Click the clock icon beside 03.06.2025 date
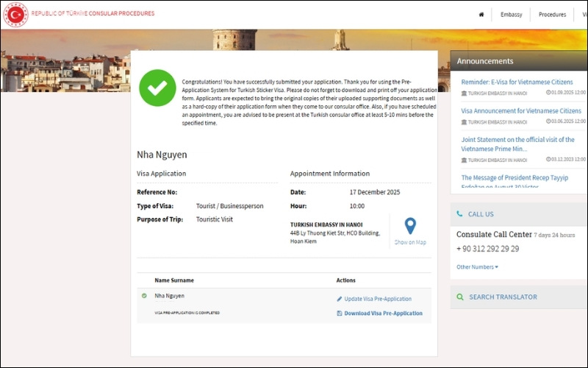588x368 pixels. pyautogui.click(x=548, y=121)
